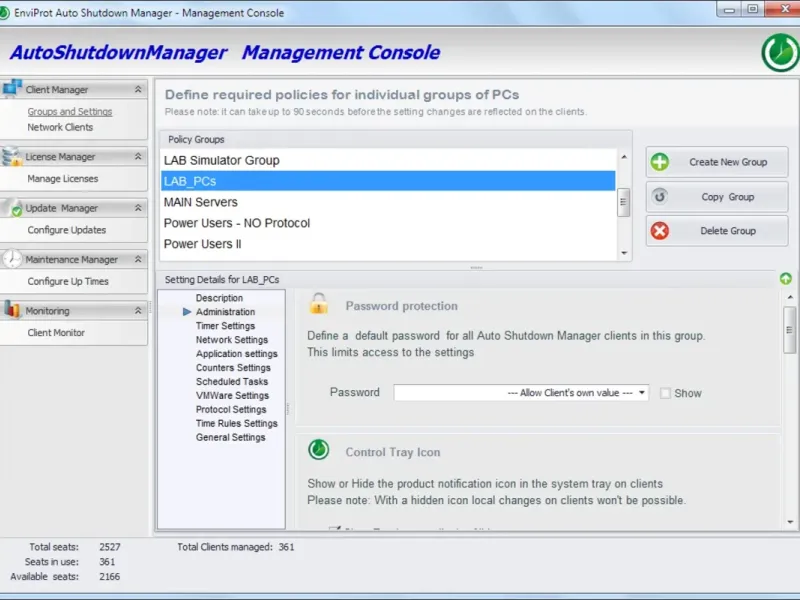
Task: Open Network Clients page
Action: pos(60,127)
